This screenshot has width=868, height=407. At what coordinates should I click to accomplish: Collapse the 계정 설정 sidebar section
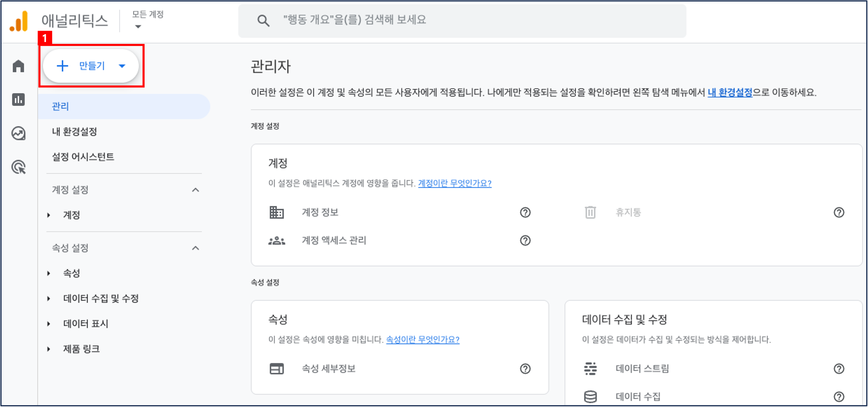(x=195, y=190)
